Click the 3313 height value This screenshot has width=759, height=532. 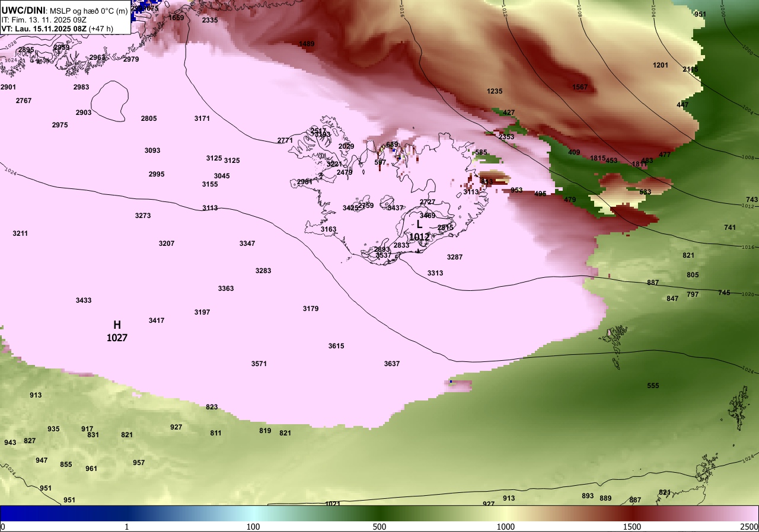pyautogui.click(x=435, y=273)
